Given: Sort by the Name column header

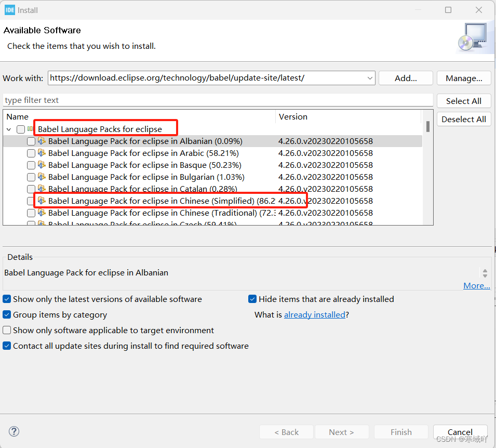Looking at the screenshot, I should 139,116.
